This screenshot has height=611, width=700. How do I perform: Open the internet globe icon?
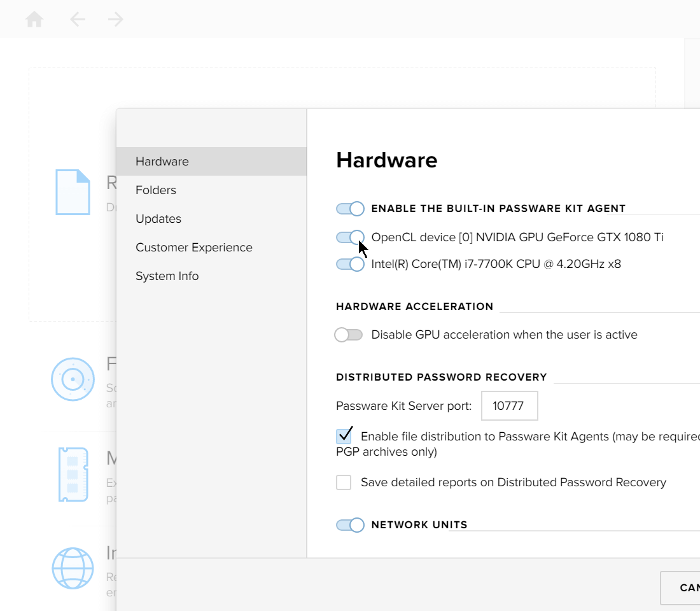(x=73, y=568)
